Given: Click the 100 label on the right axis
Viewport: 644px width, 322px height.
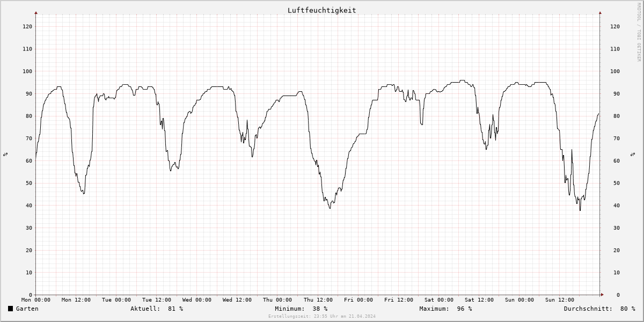Looking at the screenshot, I should pos(616,71).
